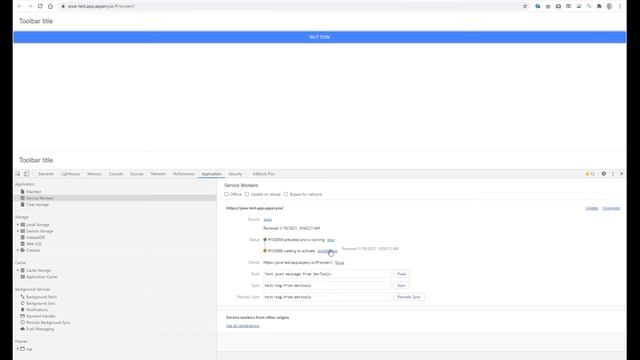Switch to the Memory tab
The width and height of the screenshot is (640, 360).
94,174
